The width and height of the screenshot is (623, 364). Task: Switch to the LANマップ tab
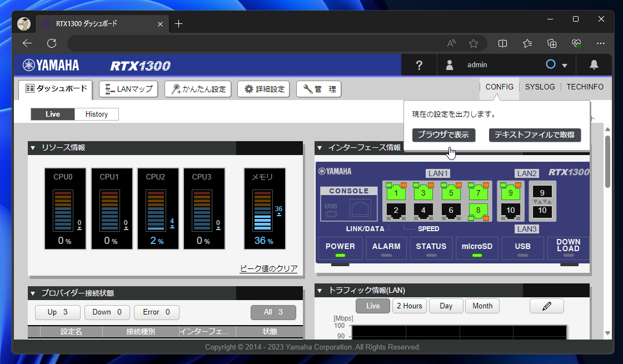point(128,89)
